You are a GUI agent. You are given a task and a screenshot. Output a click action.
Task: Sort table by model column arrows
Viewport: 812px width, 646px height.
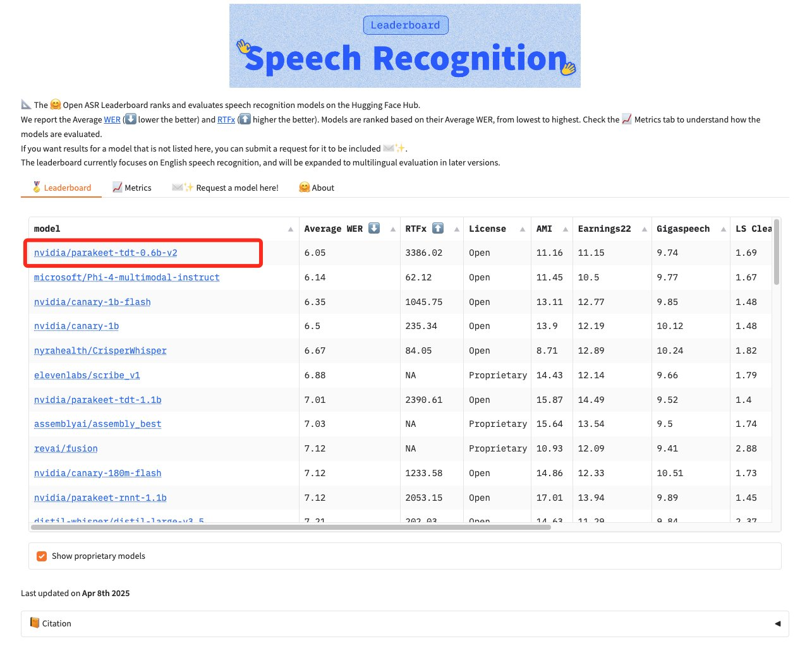291,229
